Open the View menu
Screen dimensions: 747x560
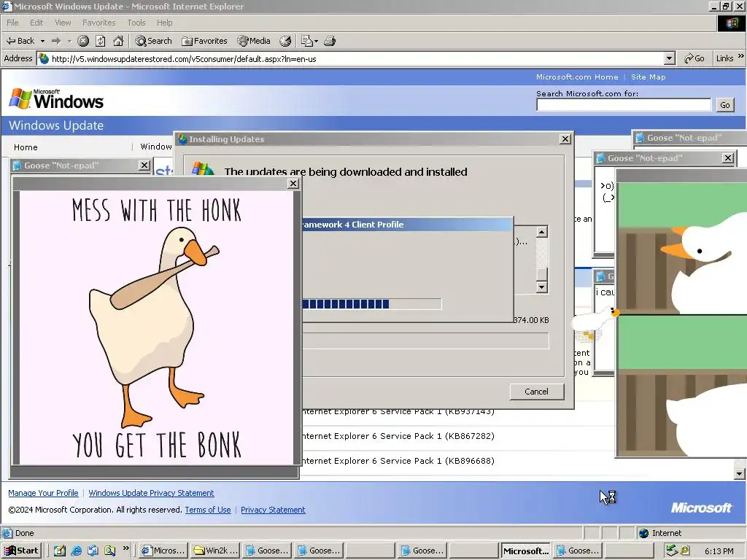point(63,23)
